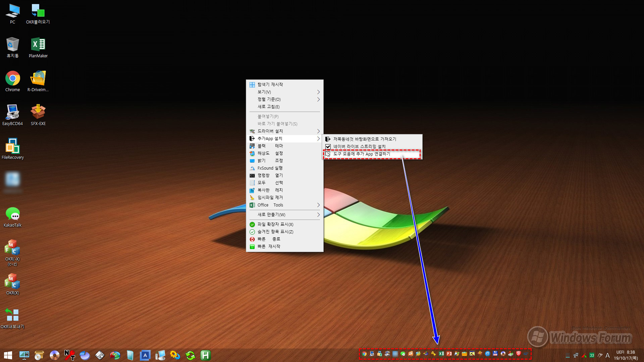This screenshot has height=362, width=644.
Task: Open the PlanMaker desktop shortcut
Action: pyautogui.click(x=38, y=48)
